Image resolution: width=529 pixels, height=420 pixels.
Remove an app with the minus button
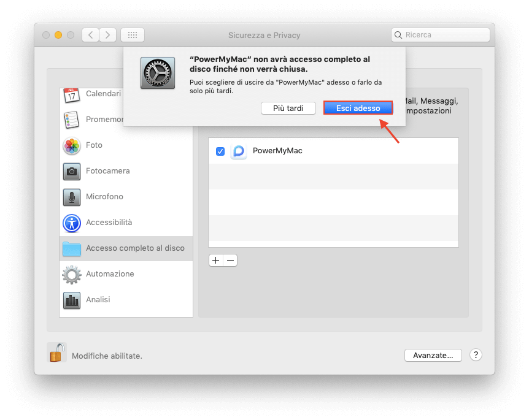tap(230, 260)
